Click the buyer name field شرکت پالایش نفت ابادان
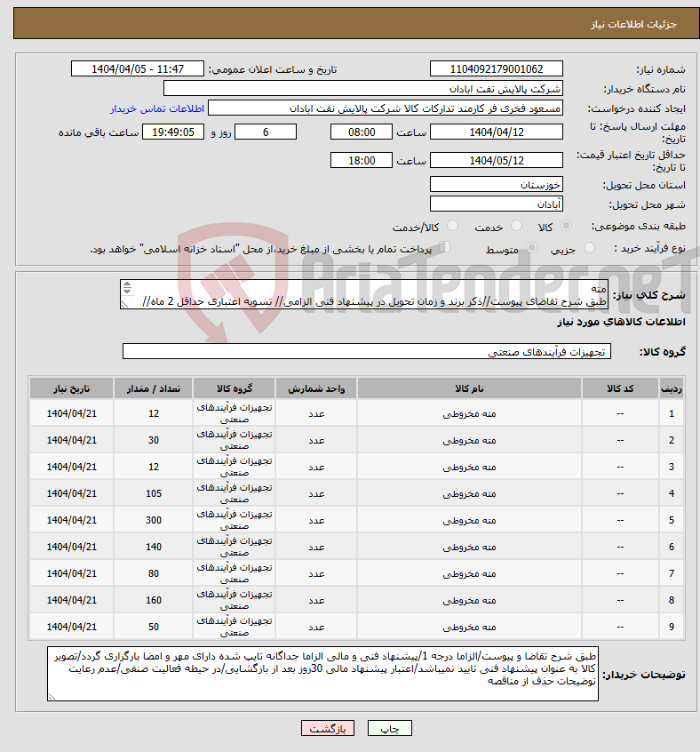The width and height of the screenshot is (700, 752). click(x=363, y=89)
